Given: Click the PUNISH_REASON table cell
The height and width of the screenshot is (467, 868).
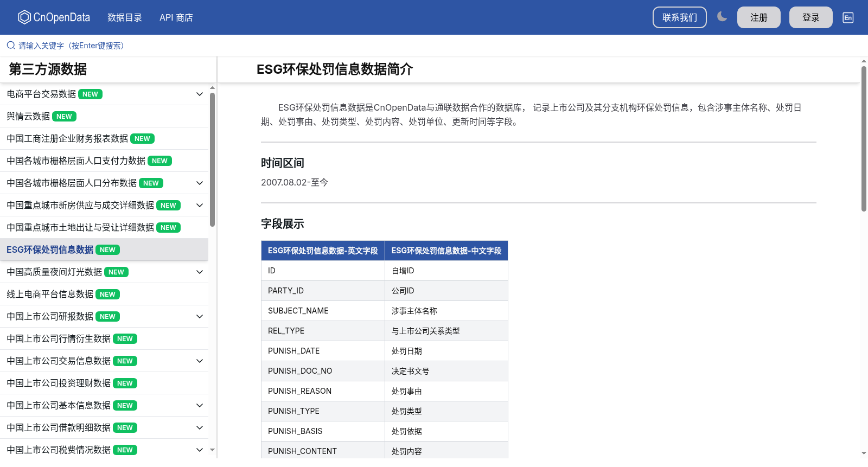Looking at the screenshot, I should tap(323, 391).
